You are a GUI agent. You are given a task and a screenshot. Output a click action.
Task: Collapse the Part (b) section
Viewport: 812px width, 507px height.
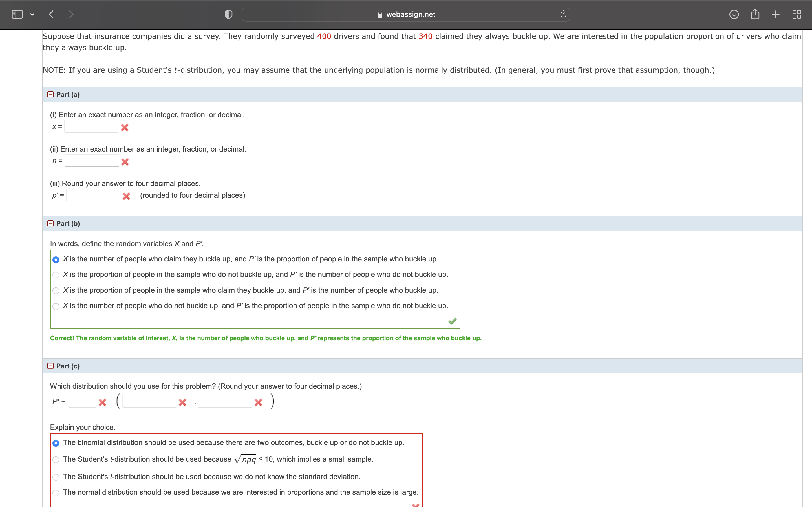[50, 223]
